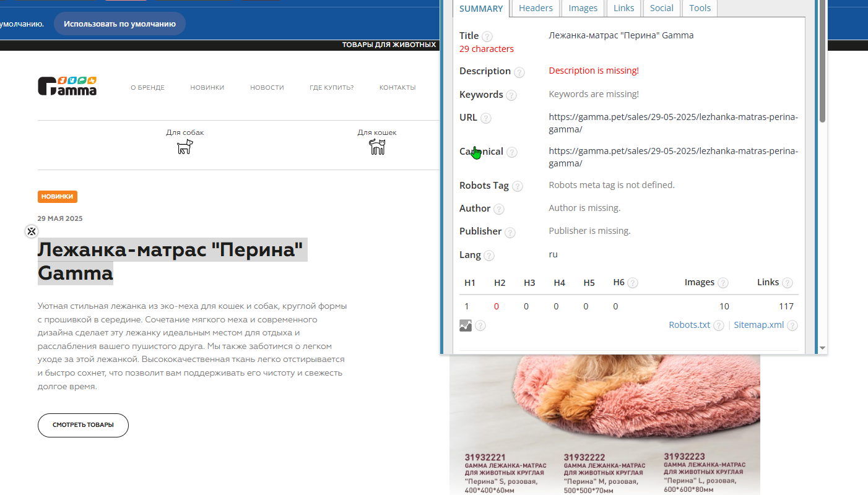Click the scroll down arrow of the SEO panel
Viewport: 868px width, 495px height.
822,348
